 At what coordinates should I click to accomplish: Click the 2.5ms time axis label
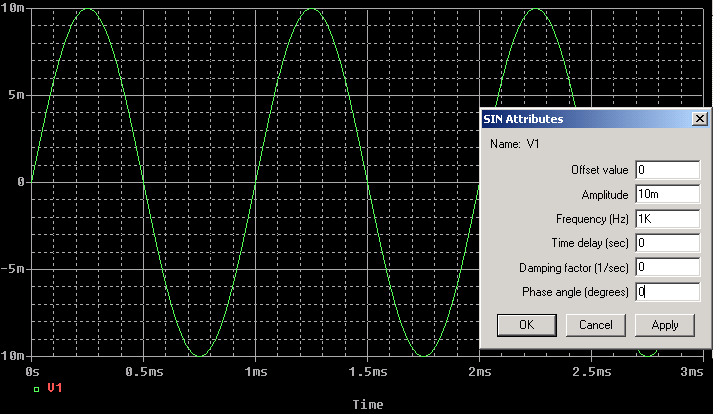592,372
